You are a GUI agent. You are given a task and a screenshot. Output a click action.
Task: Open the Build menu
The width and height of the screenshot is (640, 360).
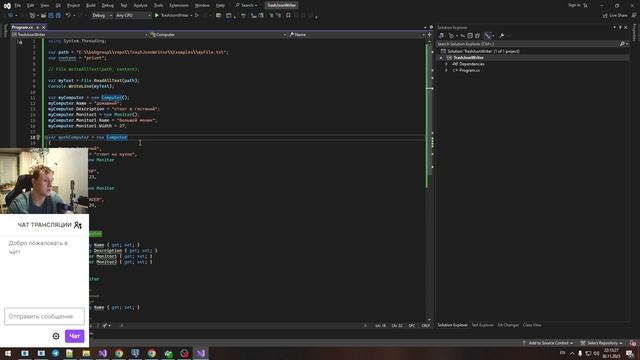(x=91, y=5)
